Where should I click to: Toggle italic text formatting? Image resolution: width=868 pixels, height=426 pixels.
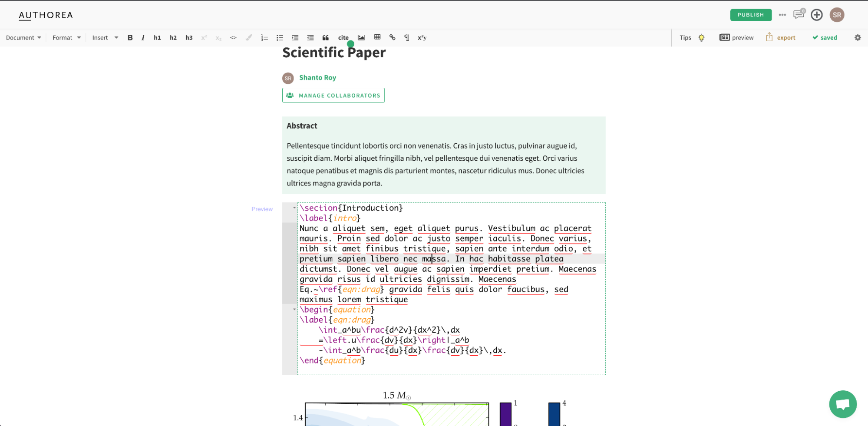coord(143,38)
